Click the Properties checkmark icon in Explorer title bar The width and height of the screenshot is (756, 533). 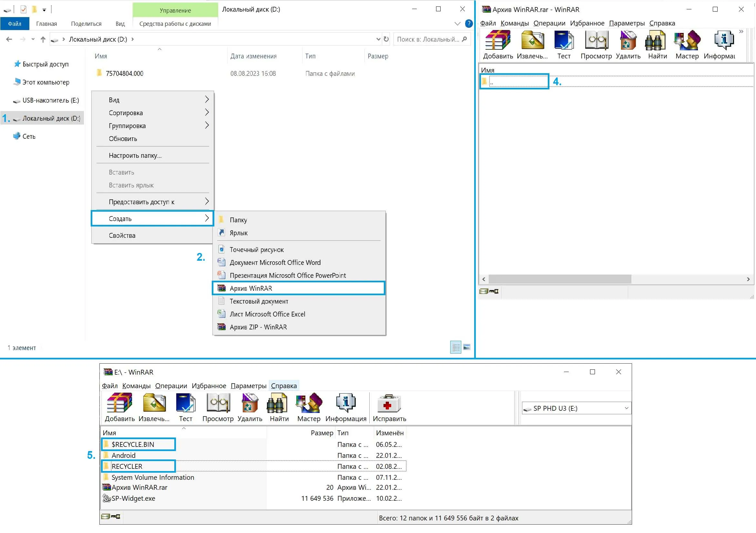23,9
